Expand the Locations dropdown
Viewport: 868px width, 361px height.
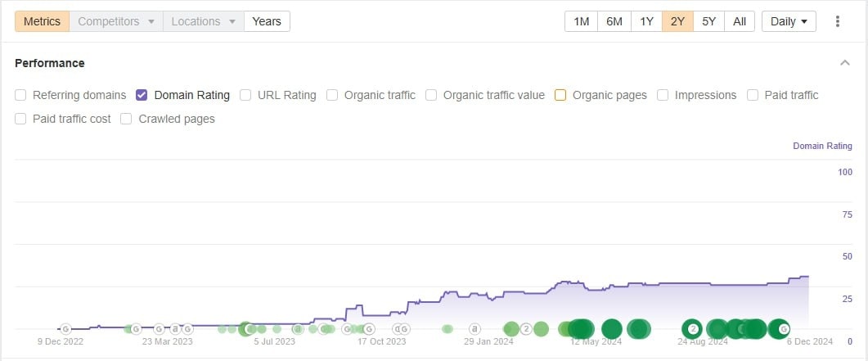click(203, 21)
